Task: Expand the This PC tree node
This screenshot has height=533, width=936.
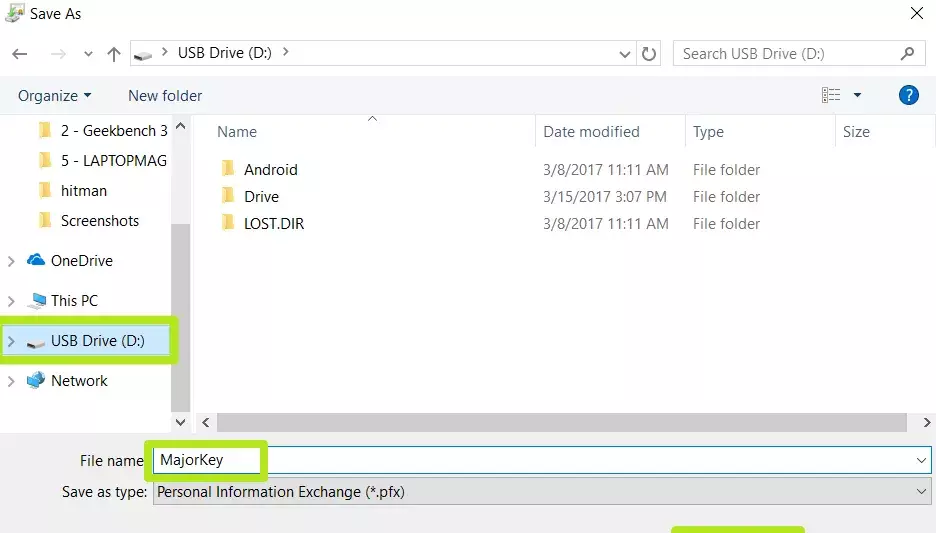Action: coord(11,301)
